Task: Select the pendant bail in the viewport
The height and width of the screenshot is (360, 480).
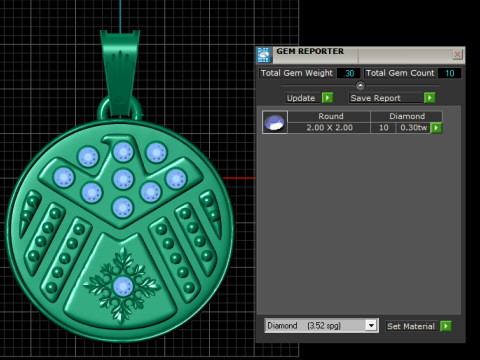Action: click(x=120, y=73)
